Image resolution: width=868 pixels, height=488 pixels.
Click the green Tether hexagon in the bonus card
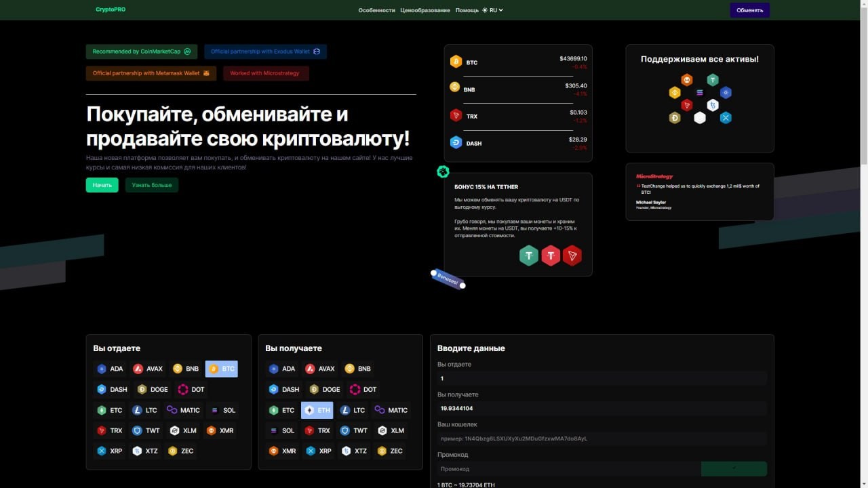pos(529,256)
